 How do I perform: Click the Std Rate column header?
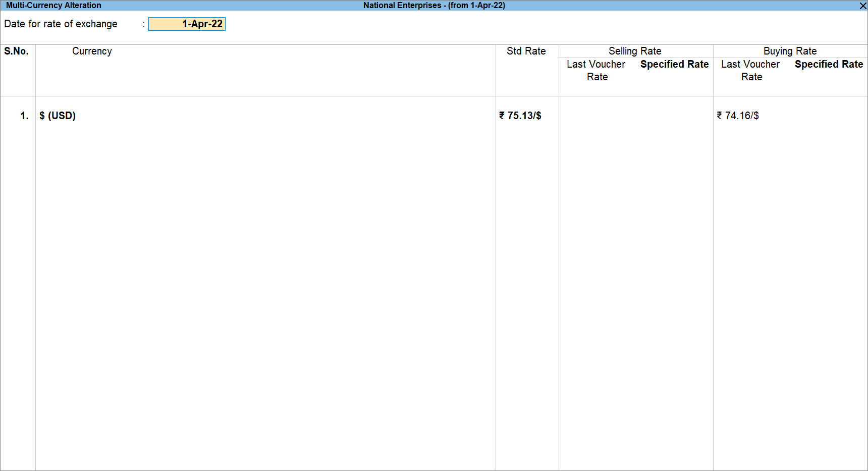[x=526, y=51]
